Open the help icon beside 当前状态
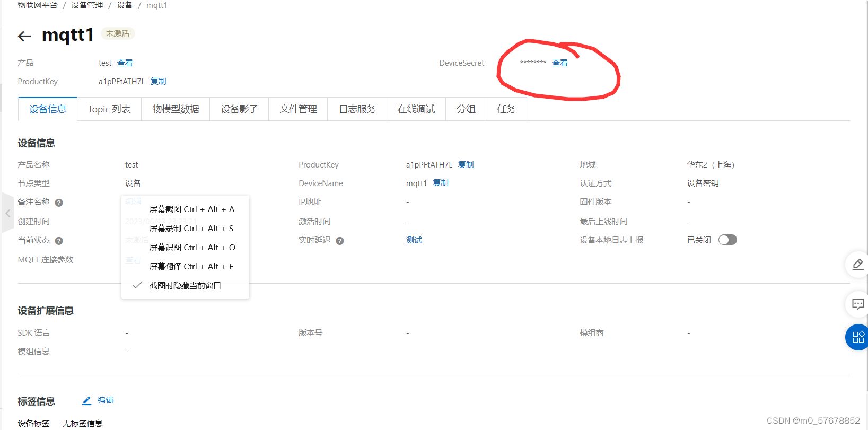868x430 pixels. 59,241
